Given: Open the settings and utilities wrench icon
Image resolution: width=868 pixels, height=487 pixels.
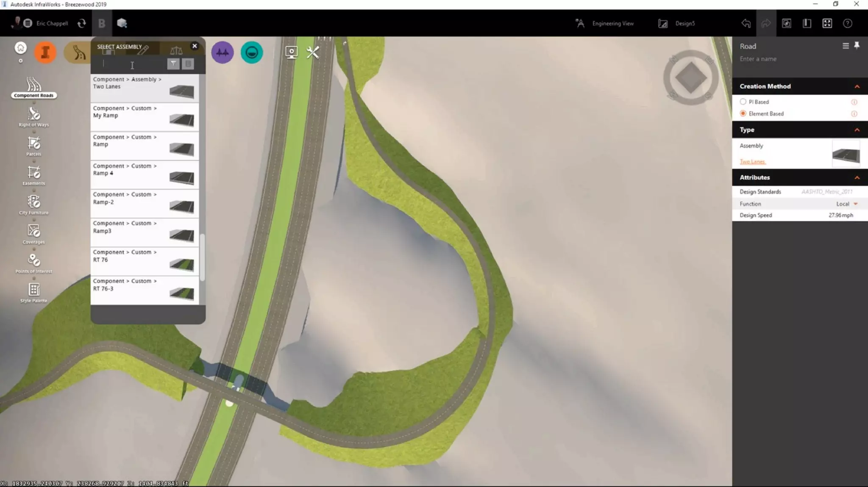Looking at the screenshot, I should point(313,53).
